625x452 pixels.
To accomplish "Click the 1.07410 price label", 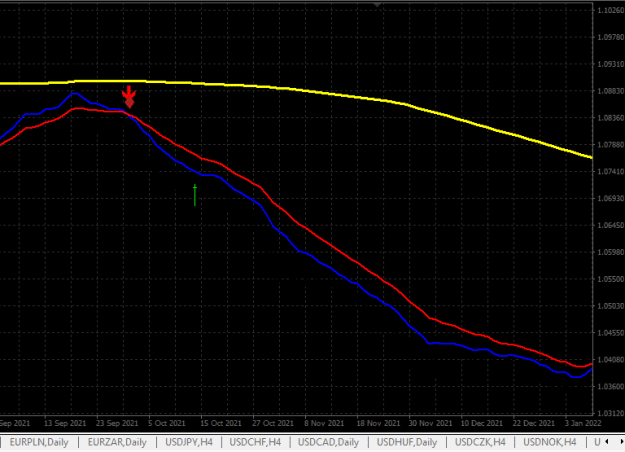I will click(x=611, y=171).
